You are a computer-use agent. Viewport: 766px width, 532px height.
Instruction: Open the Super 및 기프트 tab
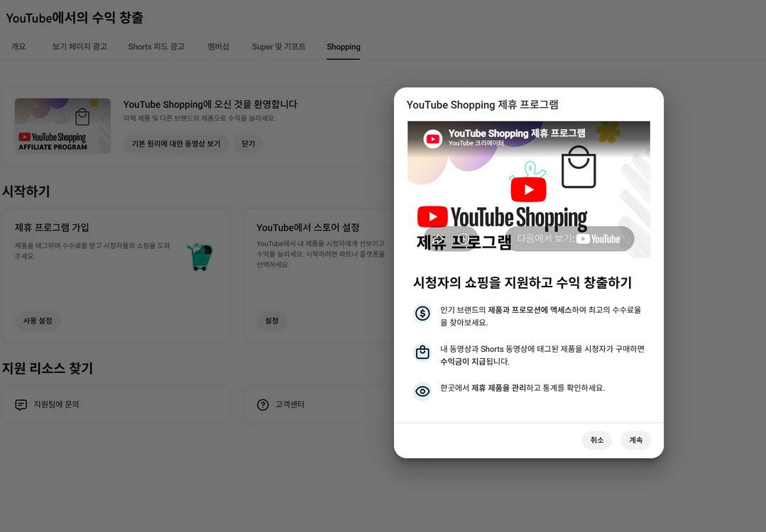[x=279, y=47]
